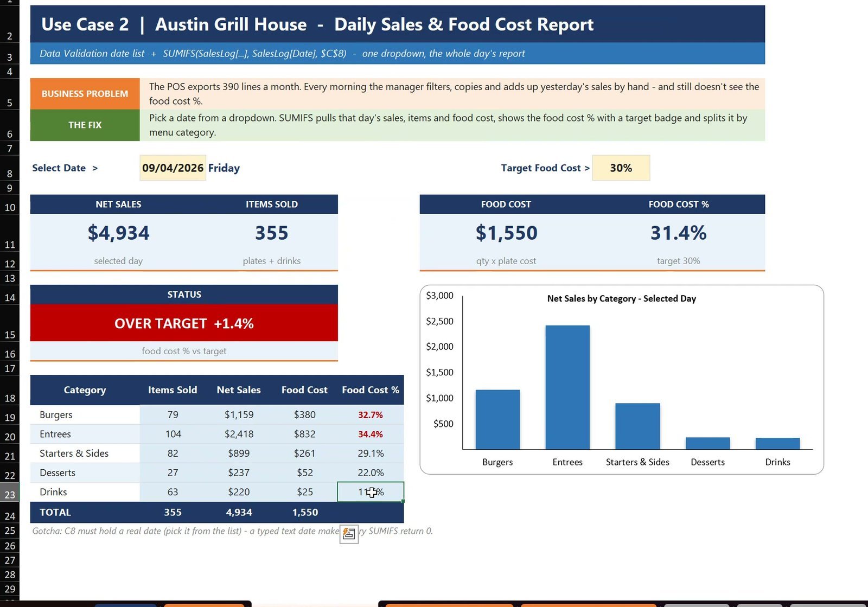This screenshot has width=868, height=607.
Task: Select the date cell 09/04/2026
Action: pos(173,168)
